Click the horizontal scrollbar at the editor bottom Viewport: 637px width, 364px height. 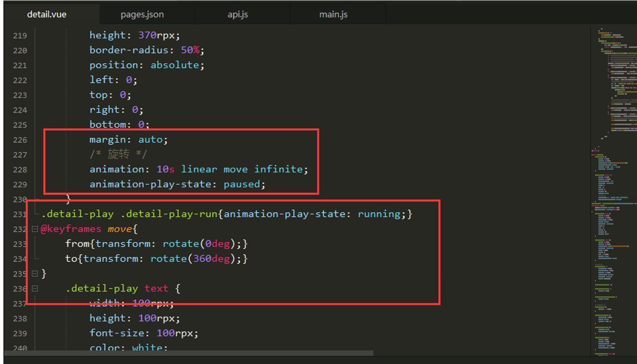tap(189, 353)
